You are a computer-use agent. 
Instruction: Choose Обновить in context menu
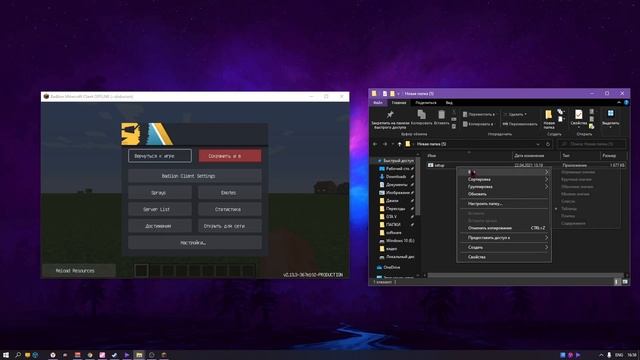504,194
